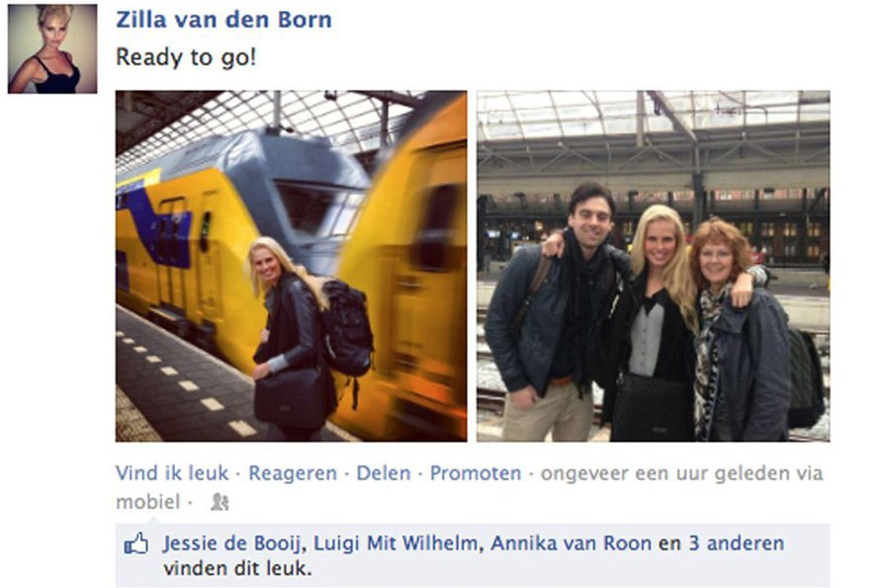
Task: Click the 'vinden dit leuk' text
Action: [x=236, y=568]
